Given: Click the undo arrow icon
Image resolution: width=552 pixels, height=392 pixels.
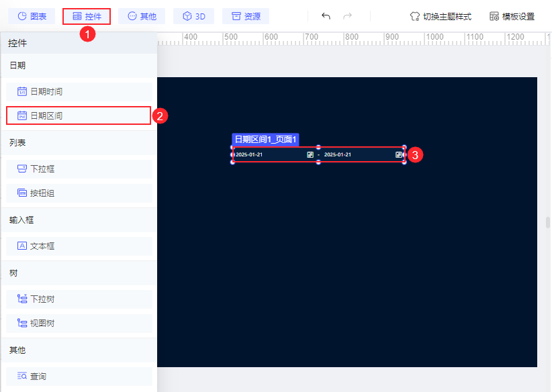Looking at the screenshot, I should [x=326, y=16].
